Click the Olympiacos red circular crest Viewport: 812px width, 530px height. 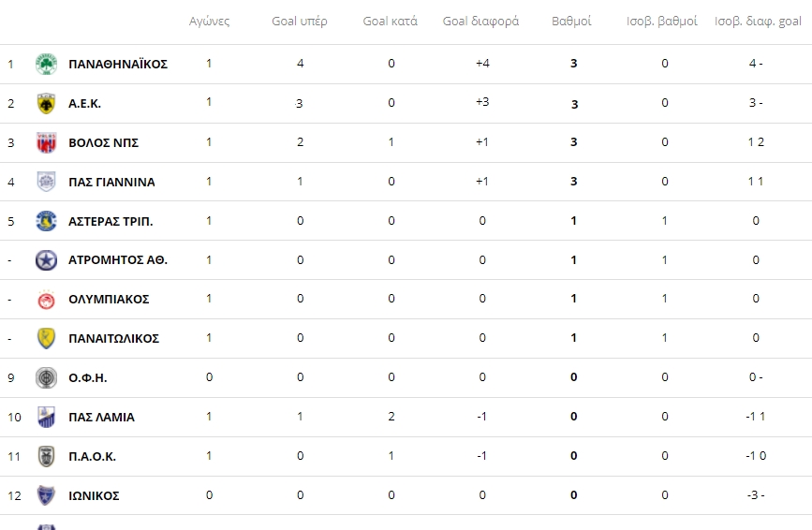click(x=46, y=300)
